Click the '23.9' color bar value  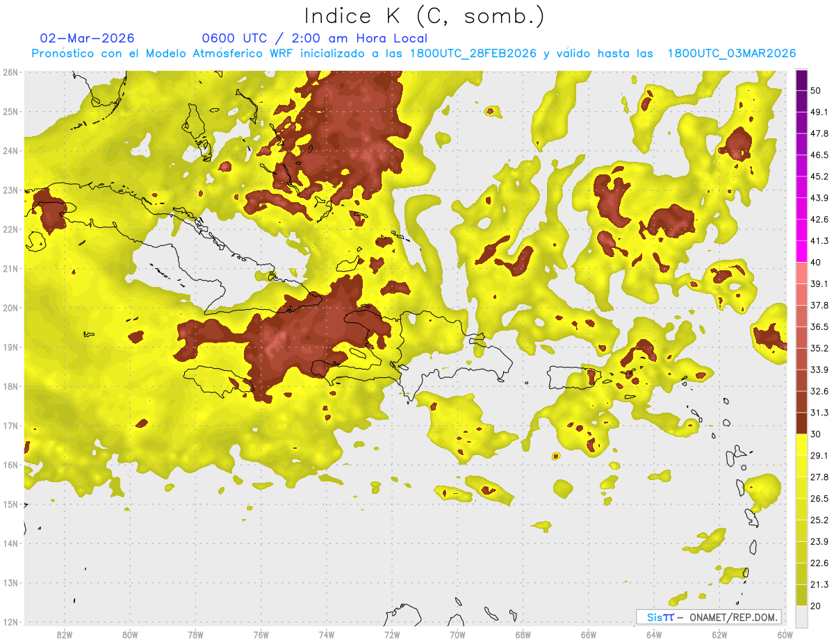coord(819,541)
